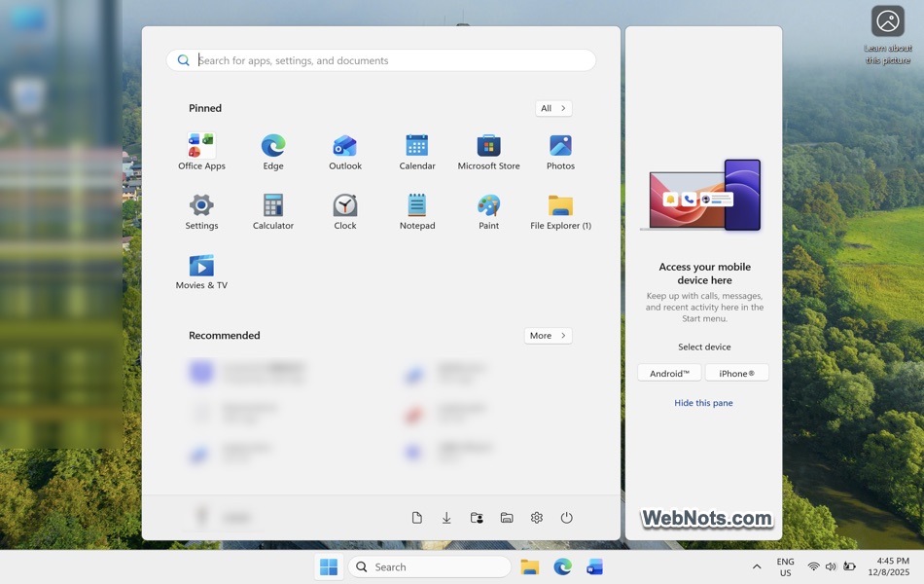Click Learn about this picture desktop icon

pyautogui.click(x=887, y=35)
